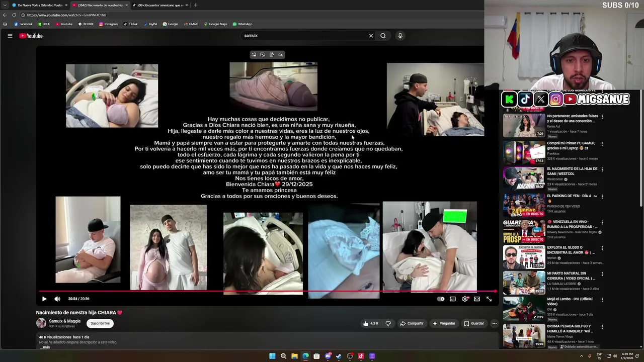
Task: Go back with the browser back arrow
Action: click(x=5, y=15)
